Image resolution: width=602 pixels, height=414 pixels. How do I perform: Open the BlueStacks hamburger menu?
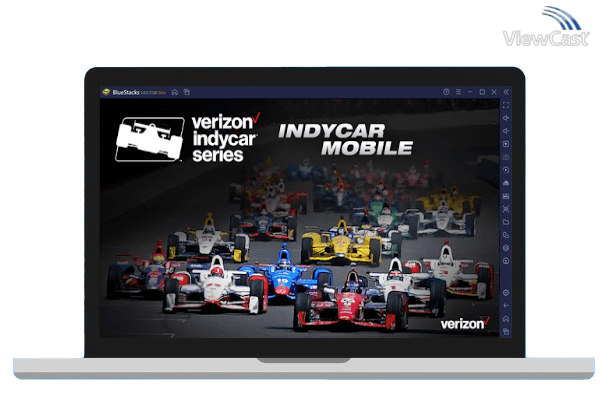pyautogui.click(x=458, y=92)
